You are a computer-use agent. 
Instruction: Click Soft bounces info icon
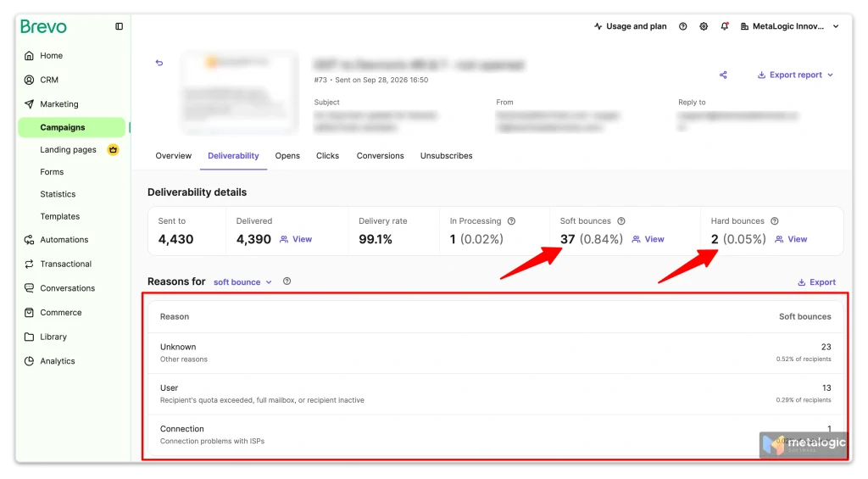coord(621,221)
